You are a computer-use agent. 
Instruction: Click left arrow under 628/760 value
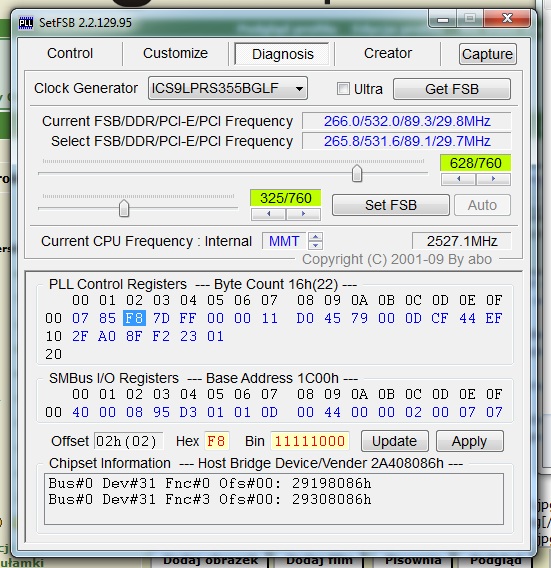point(458,179)
